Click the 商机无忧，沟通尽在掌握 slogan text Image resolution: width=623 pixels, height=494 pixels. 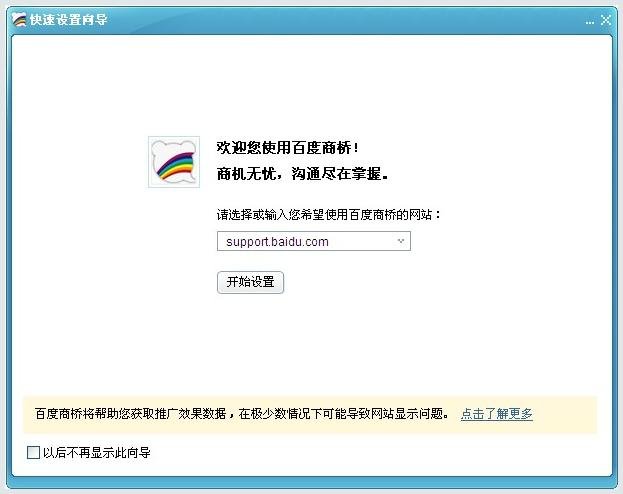point(302,173)
